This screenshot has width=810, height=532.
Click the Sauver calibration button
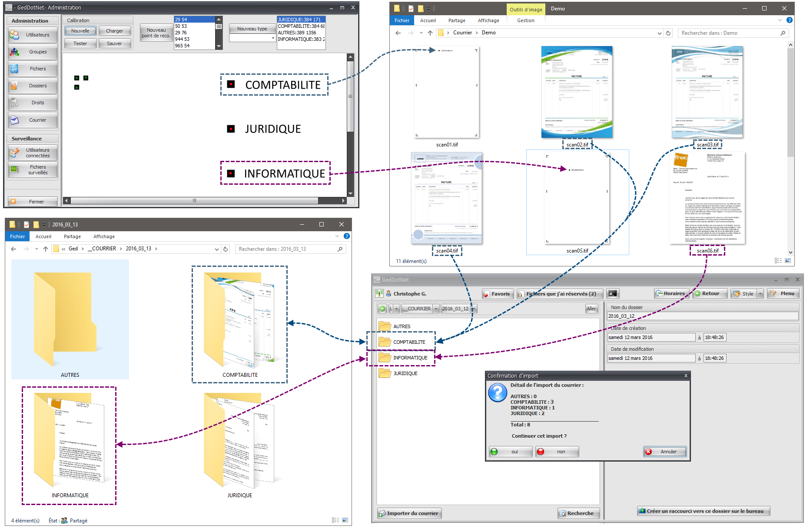pyautogui.click(x=115, y=43)
